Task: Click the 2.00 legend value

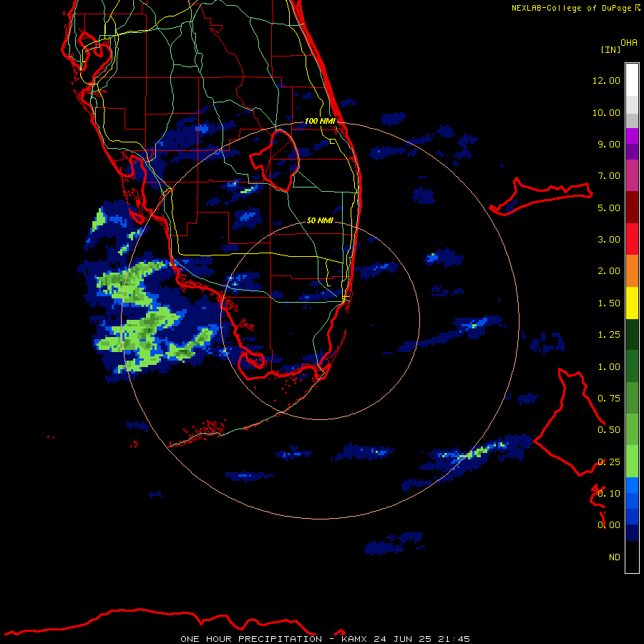Action: point(609,271)
